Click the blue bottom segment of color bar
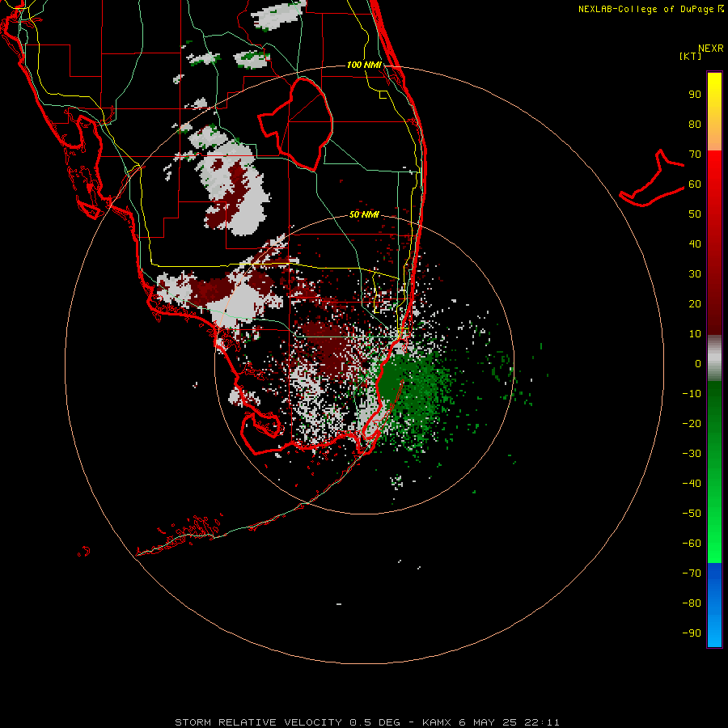The width and height of the screenshot is (728, 728). tap(714, 604)
